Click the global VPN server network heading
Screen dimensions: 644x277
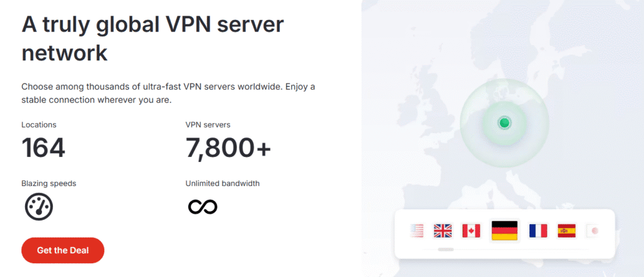[x=153, y=40]
